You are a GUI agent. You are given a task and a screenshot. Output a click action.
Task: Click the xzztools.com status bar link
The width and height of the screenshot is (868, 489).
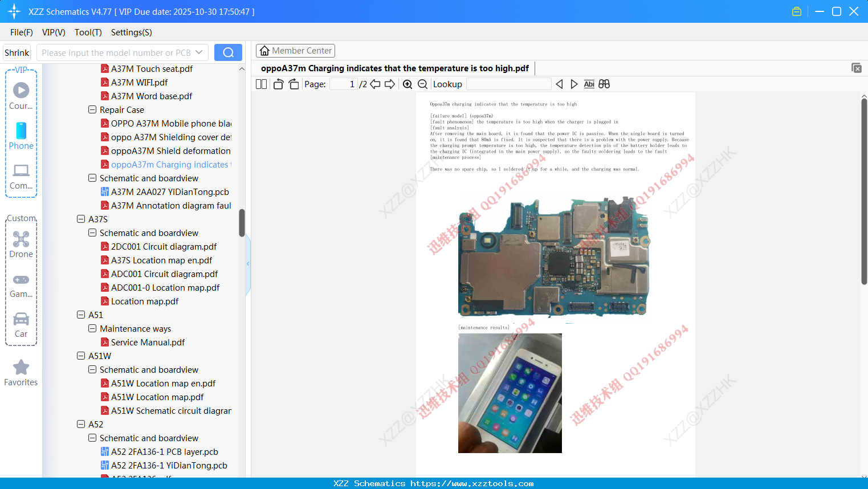tap(472, 483)
